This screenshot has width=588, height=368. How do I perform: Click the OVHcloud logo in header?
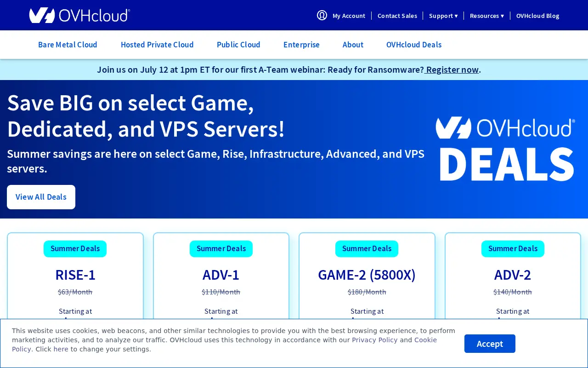point(79,15)
